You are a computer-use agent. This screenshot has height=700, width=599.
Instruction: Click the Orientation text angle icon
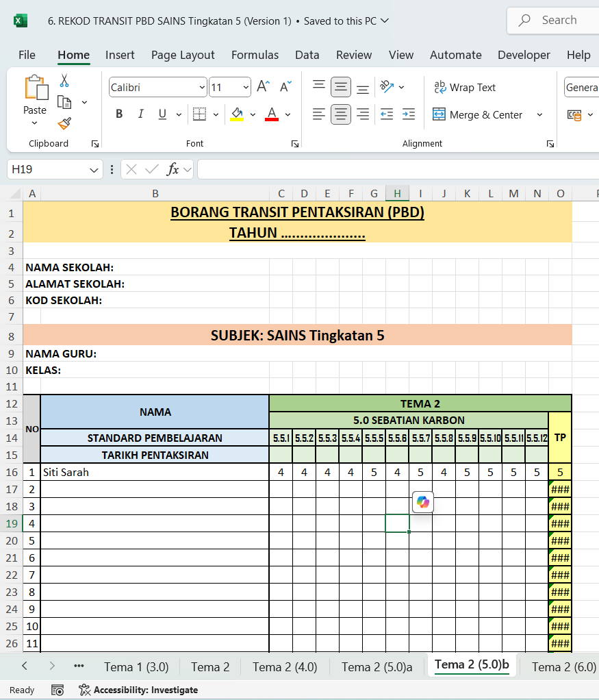click(387, 87)
